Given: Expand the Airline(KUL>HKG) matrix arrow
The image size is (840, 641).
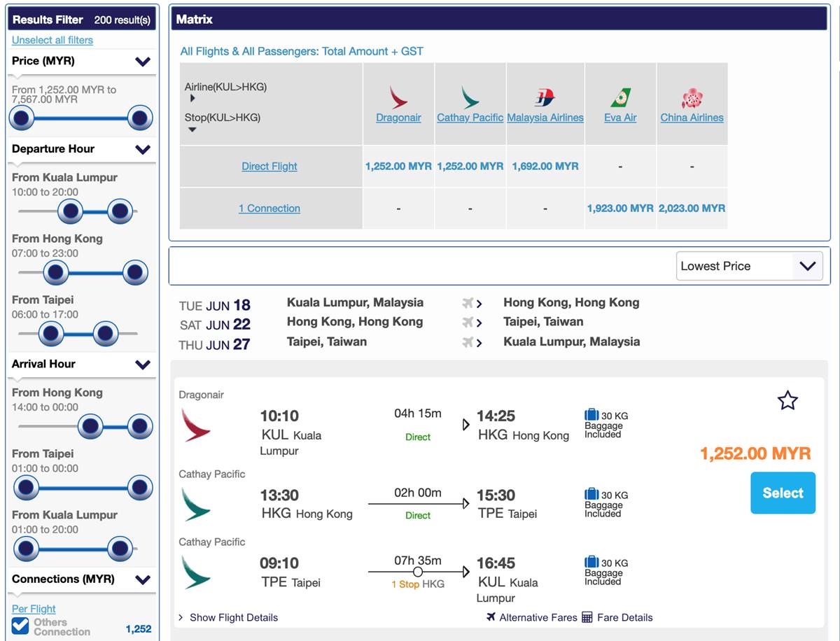Looking at the screenshot, I should 192,99.
